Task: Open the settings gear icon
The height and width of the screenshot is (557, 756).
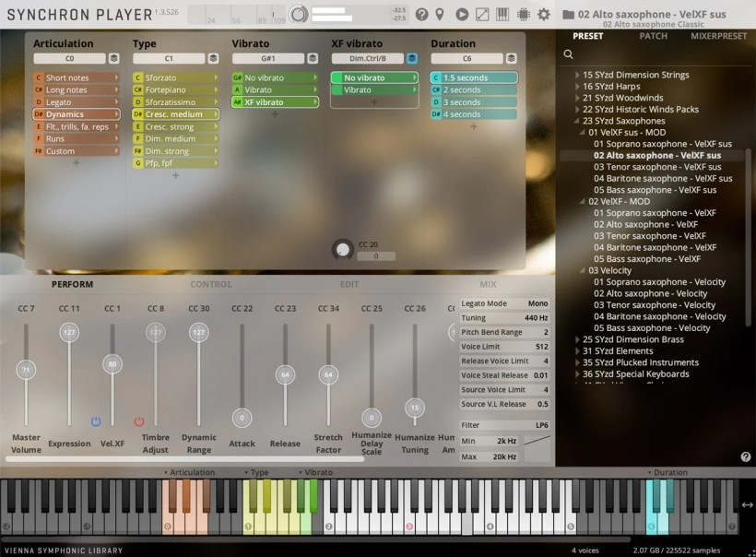Action: (544, 15)
